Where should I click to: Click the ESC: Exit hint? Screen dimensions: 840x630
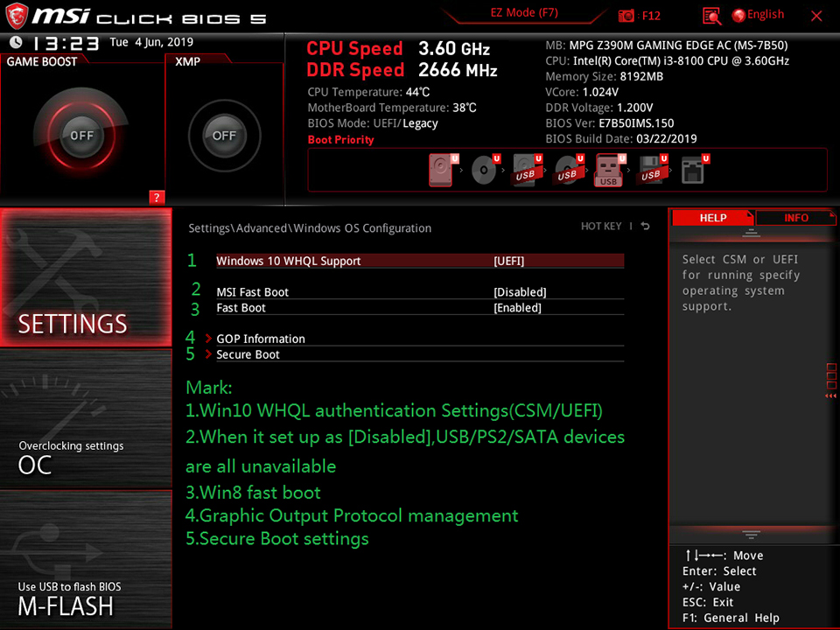[708, 602]
